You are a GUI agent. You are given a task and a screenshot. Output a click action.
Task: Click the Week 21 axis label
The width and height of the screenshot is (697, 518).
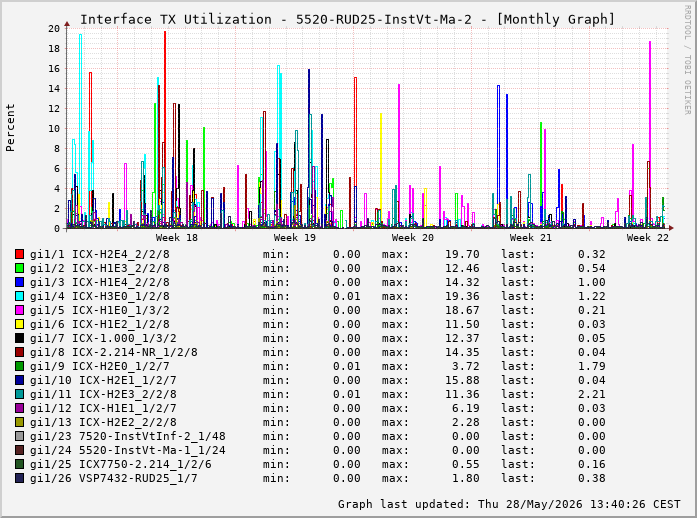point(530,238)
